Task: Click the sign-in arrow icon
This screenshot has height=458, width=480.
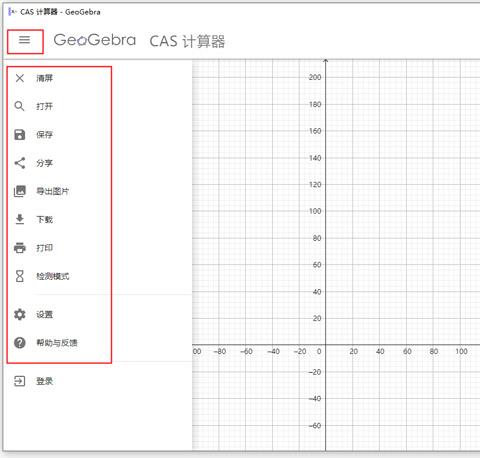Action: pos(20,381)
